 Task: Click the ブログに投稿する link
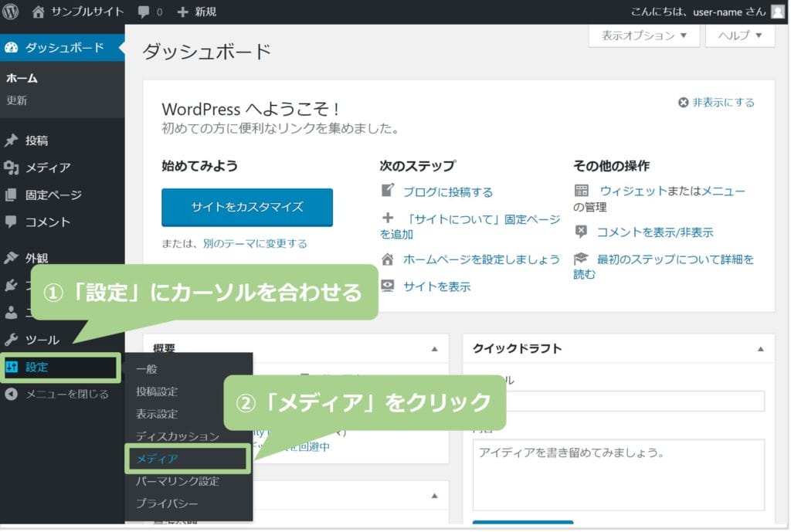pyautogui.click(x=448, y=191)
